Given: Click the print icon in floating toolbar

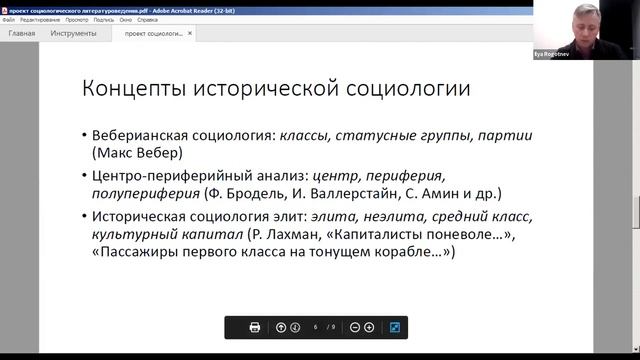Looking at the screenshot, I should (255, 327).
